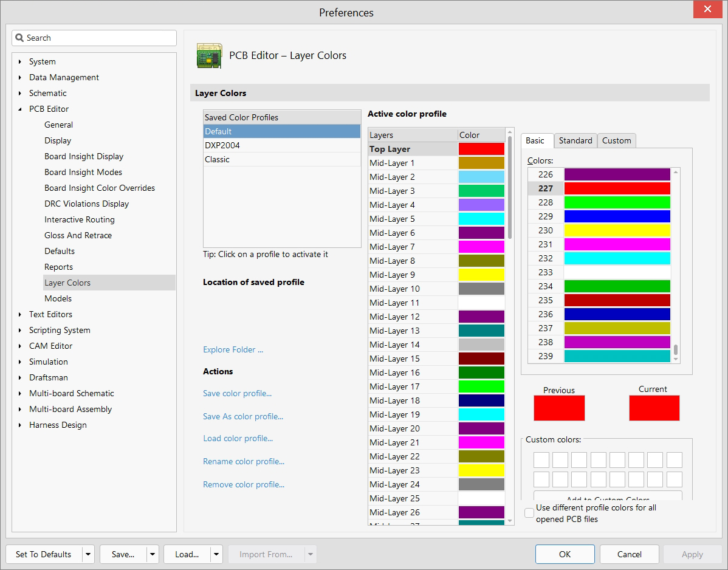728x570 pixels.
Task: Open the Set To Defaults dropdown arrow
Action: 88,554
